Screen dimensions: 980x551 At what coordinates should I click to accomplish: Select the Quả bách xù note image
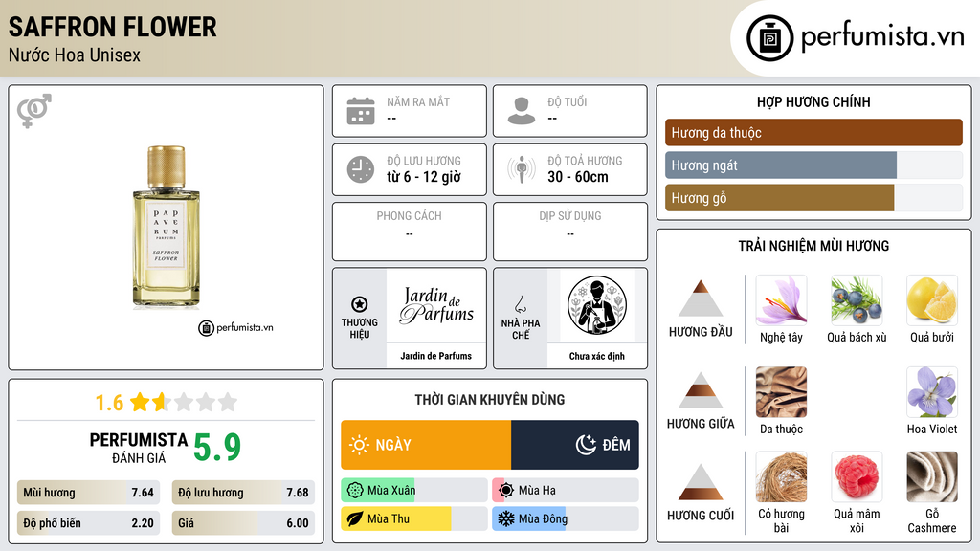[857, 300]
